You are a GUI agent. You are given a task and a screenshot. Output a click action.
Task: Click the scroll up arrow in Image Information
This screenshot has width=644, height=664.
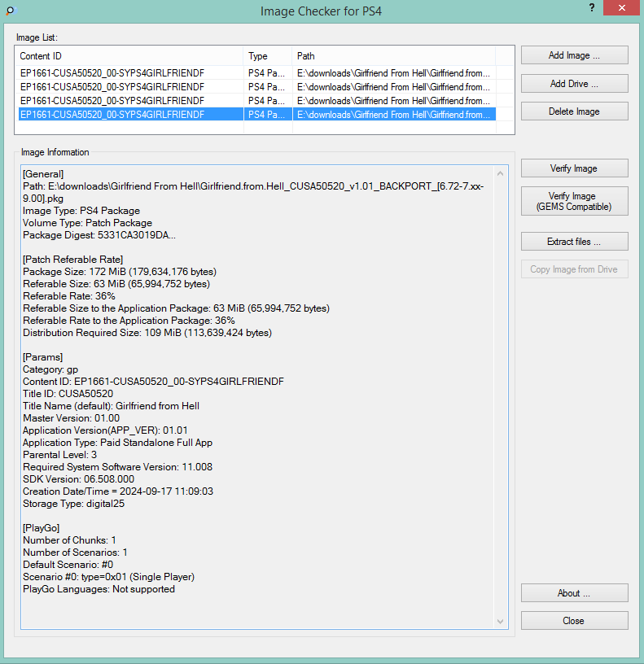point(501,173)
